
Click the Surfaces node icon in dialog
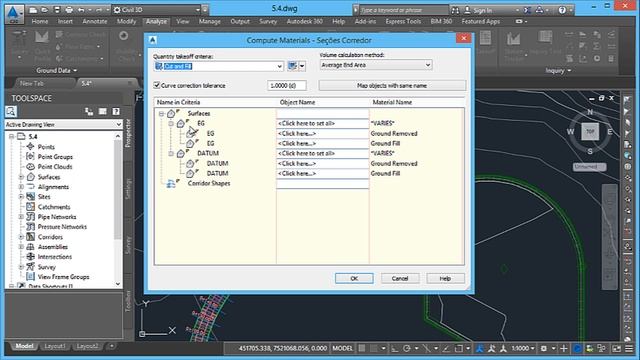171,113
